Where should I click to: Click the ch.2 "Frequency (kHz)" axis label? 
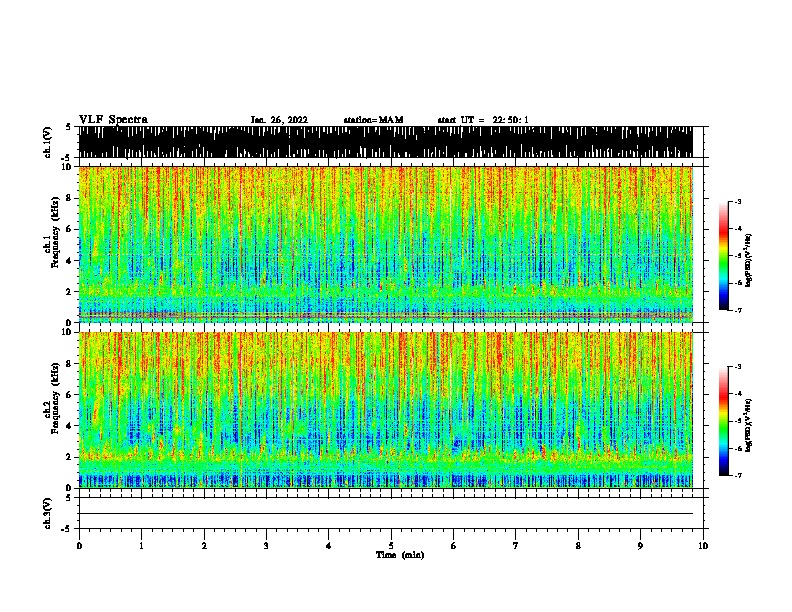click(x=55, y=398)
